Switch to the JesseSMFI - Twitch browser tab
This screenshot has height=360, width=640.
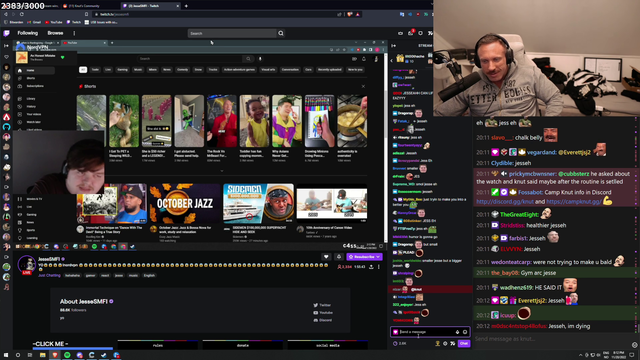pyautogui.click(x=150, y=6)
